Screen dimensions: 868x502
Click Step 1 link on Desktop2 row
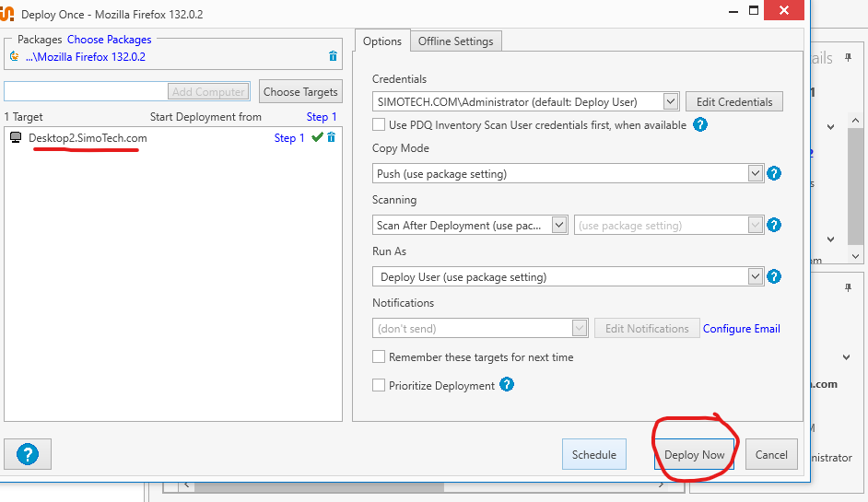[x=289, y=138]
